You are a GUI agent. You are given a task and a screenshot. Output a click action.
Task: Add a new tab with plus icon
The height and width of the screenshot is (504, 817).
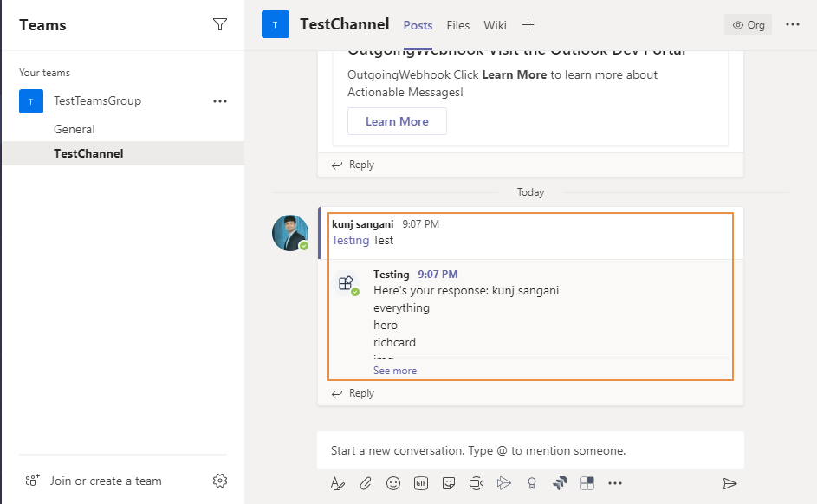528,25
